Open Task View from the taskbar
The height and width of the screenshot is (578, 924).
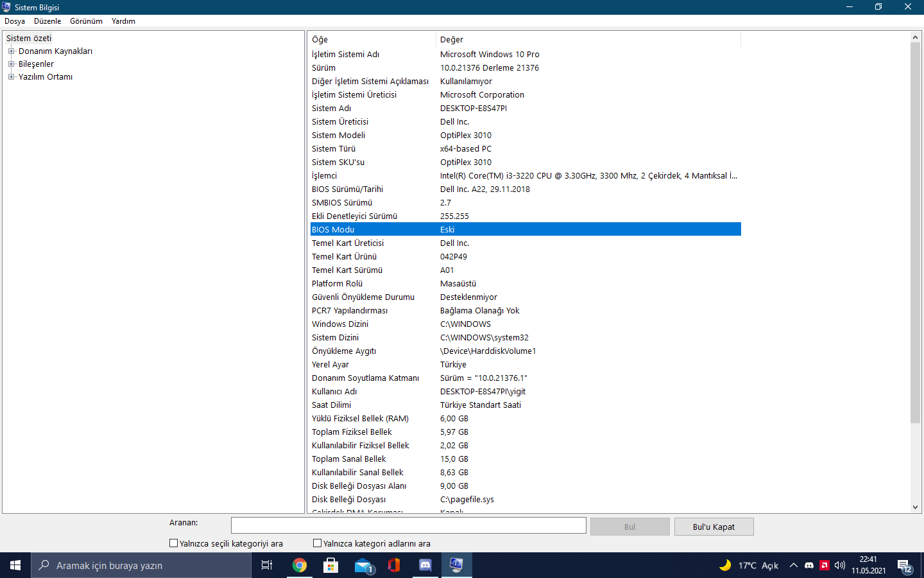[267, 565]
